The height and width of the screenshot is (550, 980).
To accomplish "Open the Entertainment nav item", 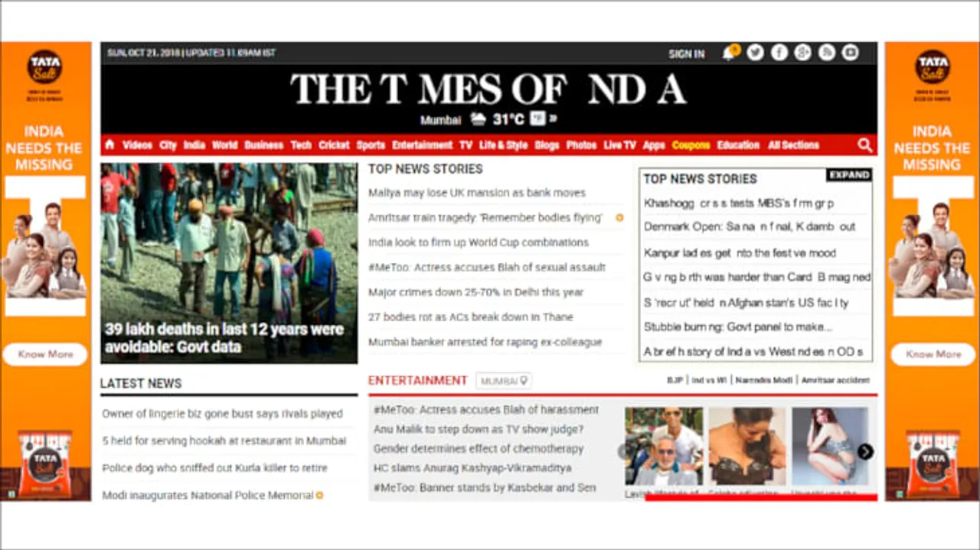I will 422,145.
